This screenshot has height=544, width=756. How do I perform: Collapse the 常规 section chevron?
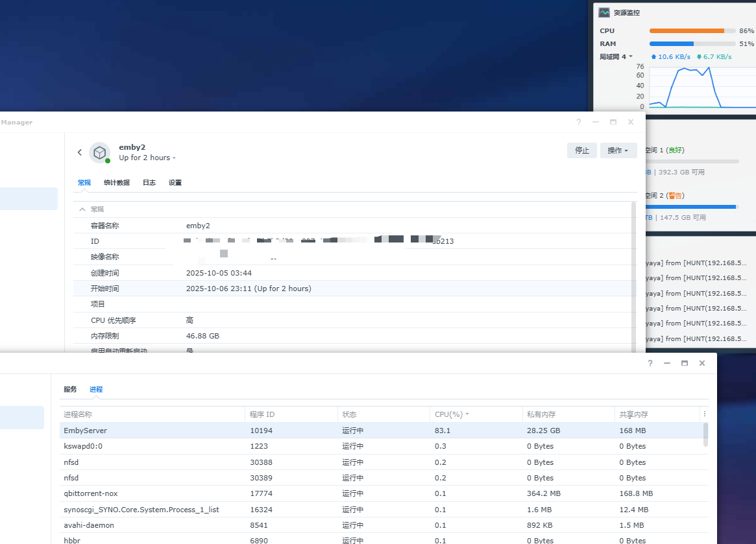tap(82, 209)
